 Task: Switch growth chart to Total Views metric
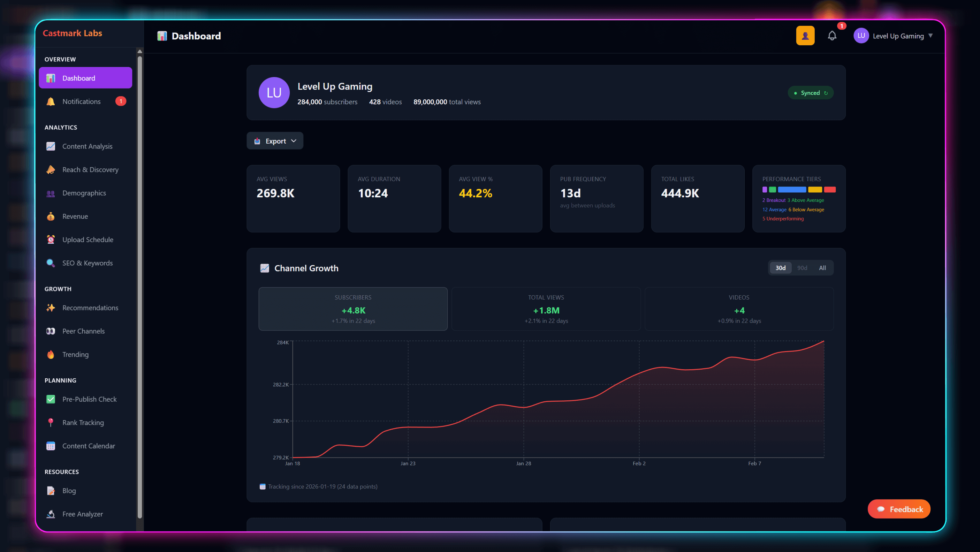pos(546,309)
